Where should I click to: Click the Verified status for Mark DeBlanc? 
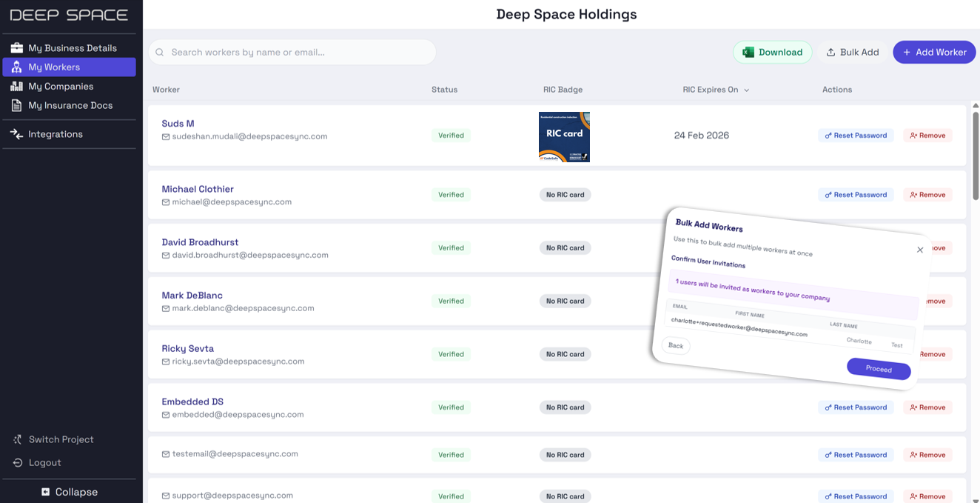(451, 302)
